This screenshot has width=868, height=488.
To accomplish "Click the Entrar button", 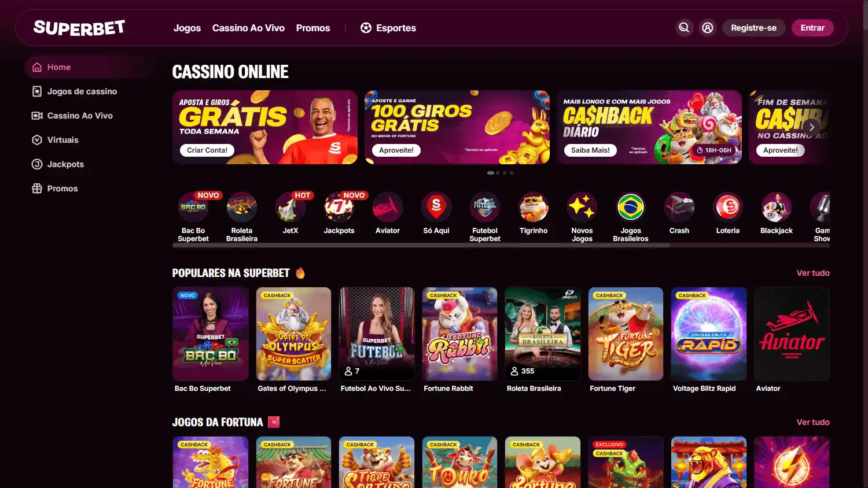I will tap(812, 28).
